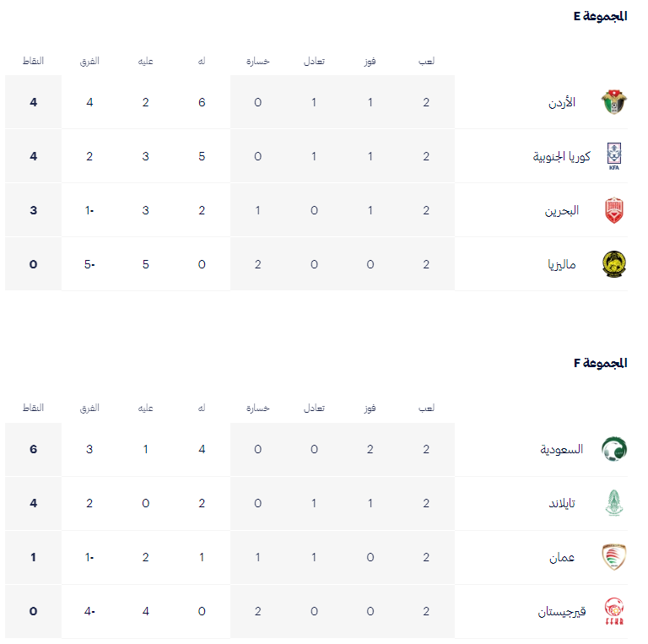Open the الأردن team link

pos(562,102)
